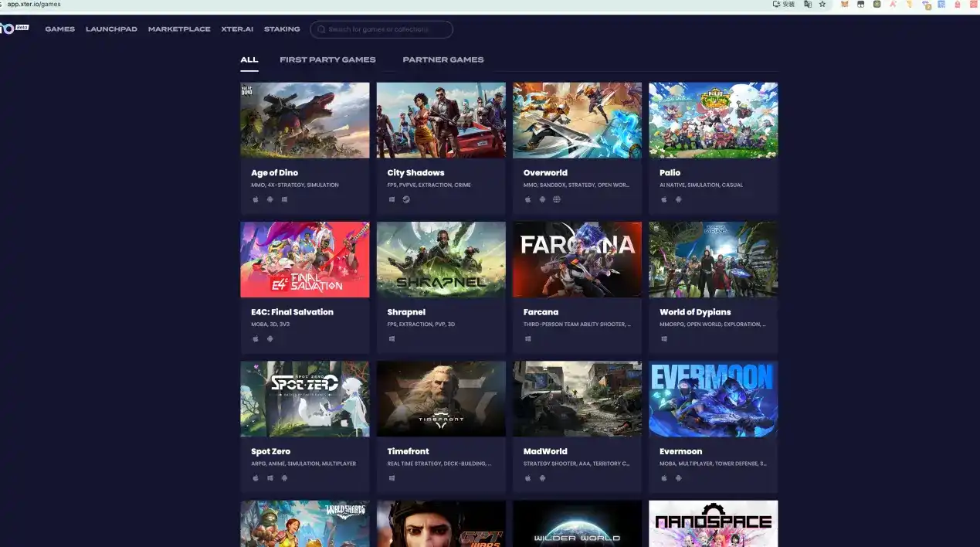This screenshot has width=980, height=547.
Task: Select the All games tab
Action: (249, 59)
